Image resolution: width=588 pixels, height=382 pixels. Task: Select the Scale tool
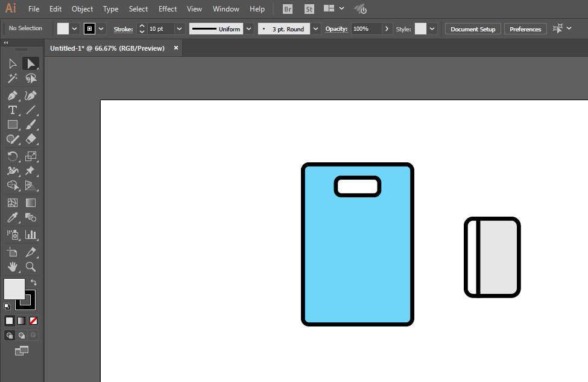point(31,156)
